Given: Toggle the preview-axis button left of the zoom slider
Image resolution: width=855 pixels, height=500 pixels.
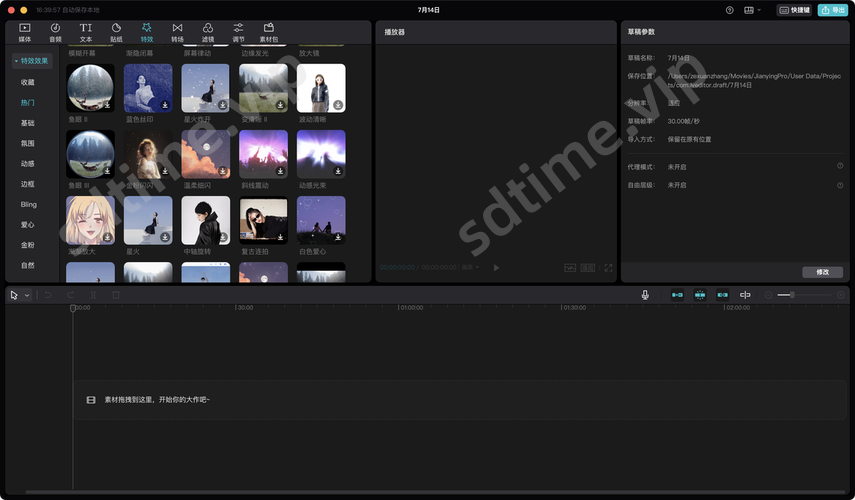Looking at the screenshot, I should (x=745, y=295).
